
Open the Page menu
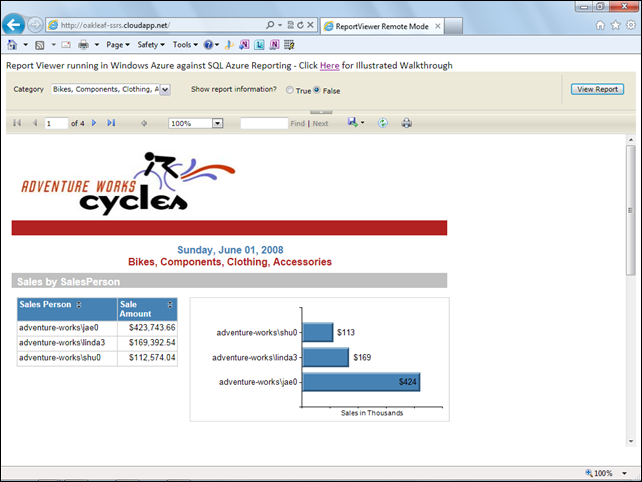(x=118, y=45)
